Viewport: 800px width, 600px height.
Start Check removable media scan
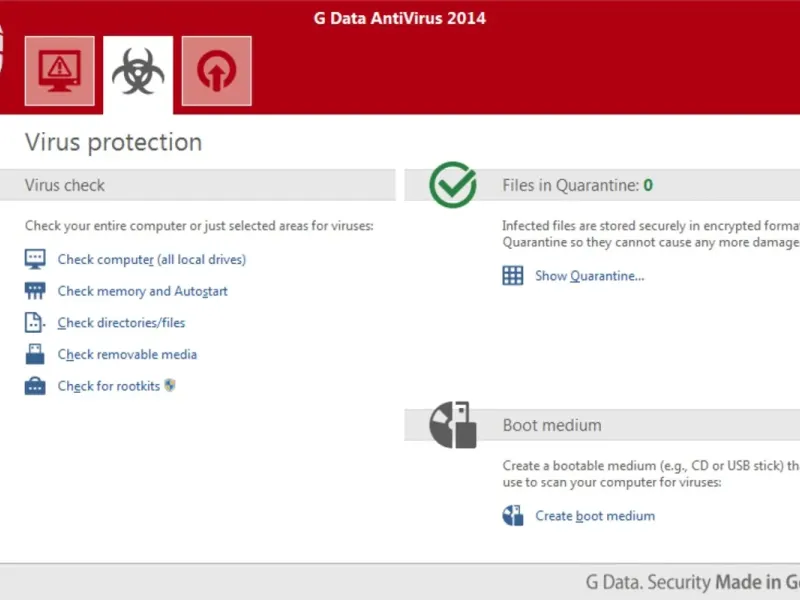point(127,354)
